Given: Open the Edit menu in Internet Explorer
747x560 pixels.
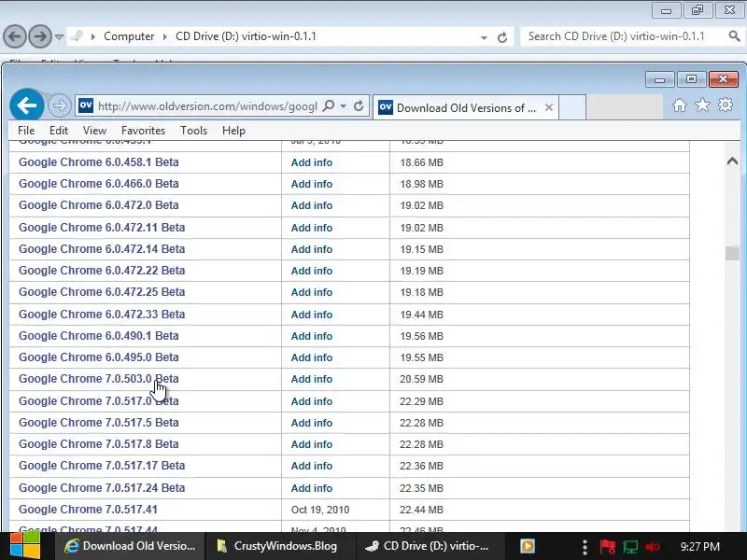Looking at the screenshot, I should 59,131.
